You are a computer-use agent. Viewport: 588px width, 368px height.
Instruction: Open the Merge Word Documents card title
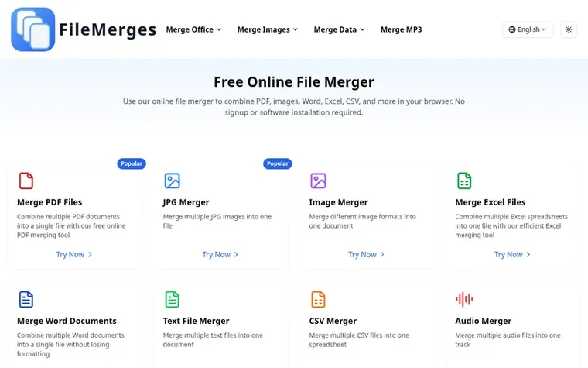pyautogui.click(x=67, y=321)
